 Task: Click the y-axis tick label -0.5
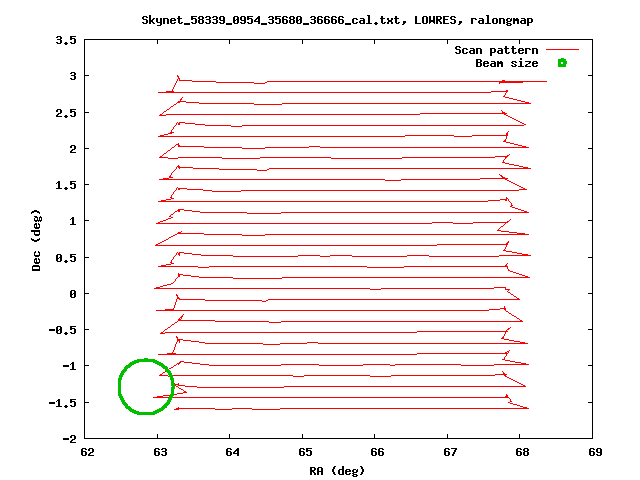tap(62, 330)
